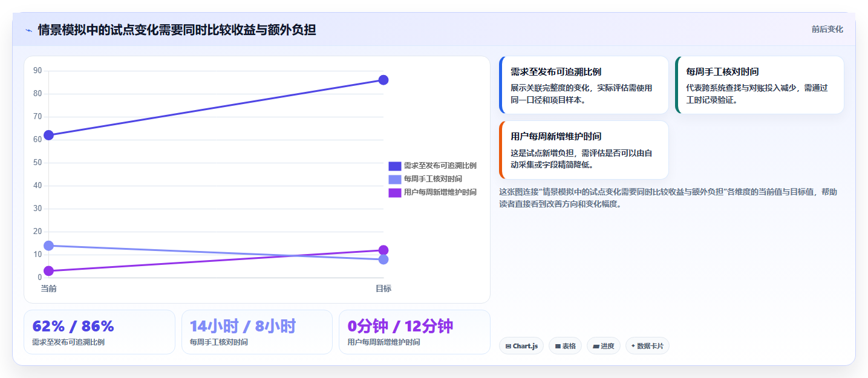Click the 62% / 86% stat card
868x378 pixels.
point(99,332)
